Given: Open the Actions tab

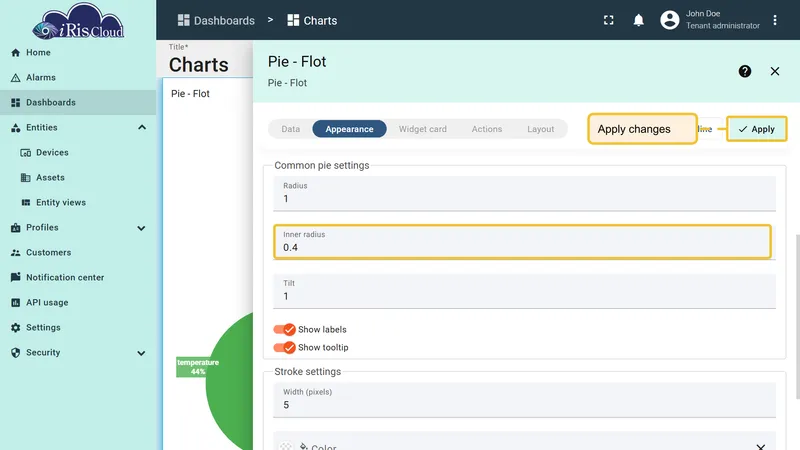Looking at the screenshot, I should 487,129.
